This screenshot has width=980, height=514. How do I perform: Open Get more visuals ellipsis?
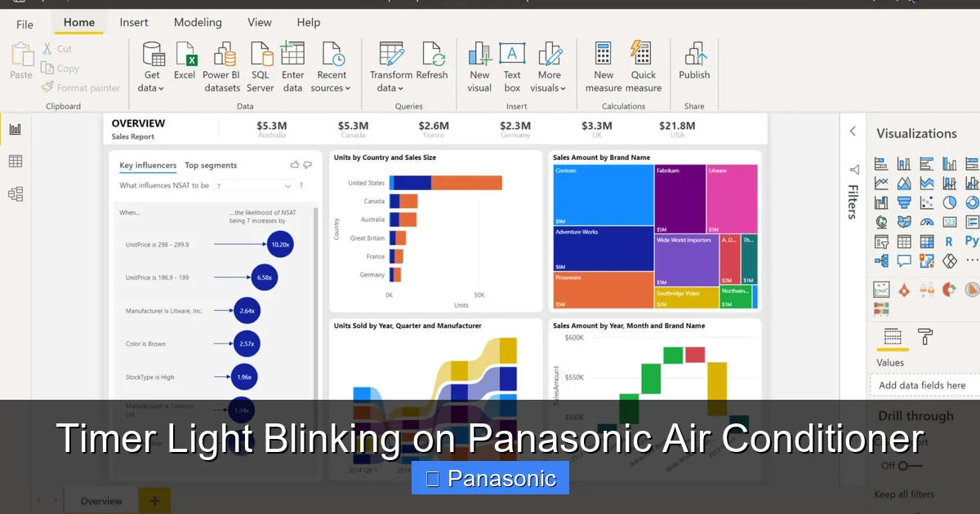(972, 261)
